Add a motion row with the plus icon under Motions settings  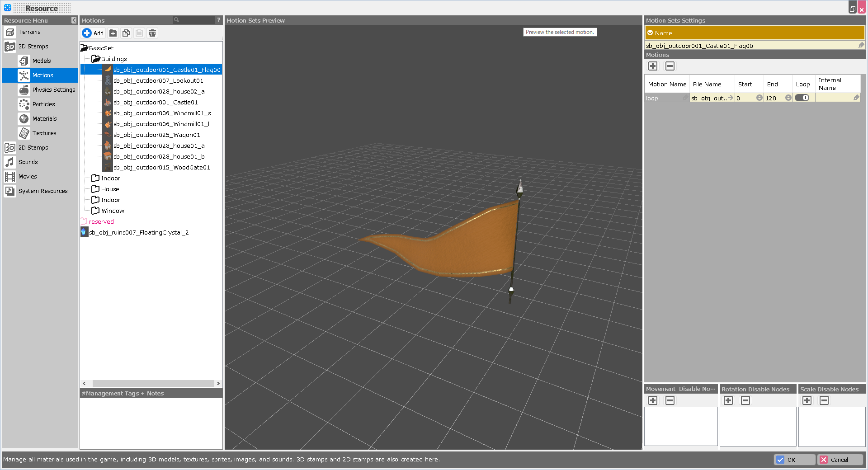[x=653, y=66]
